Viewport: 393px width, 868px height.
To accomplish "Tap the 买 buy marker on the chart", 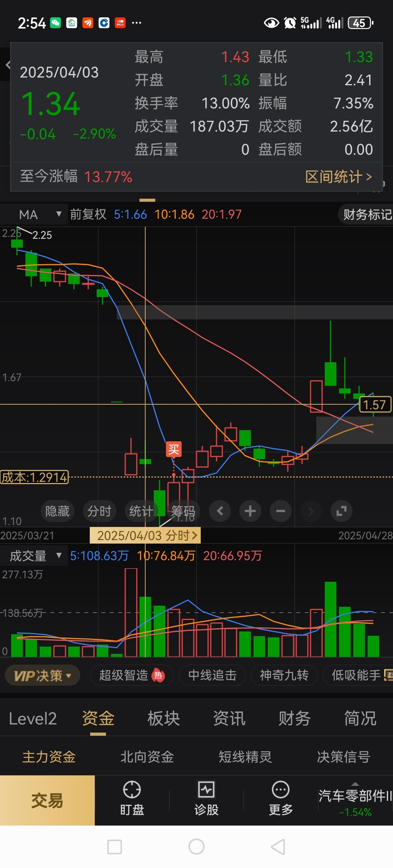I will pyautogui.click(x=174, y=449).
